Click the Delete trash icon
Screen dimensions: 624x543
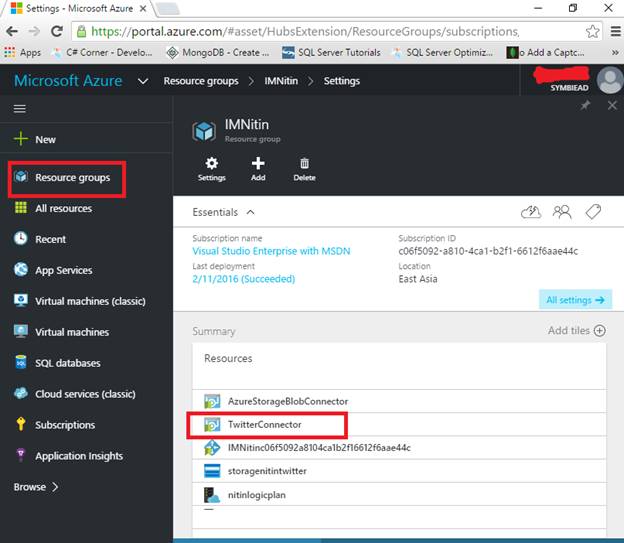[304, 163]
